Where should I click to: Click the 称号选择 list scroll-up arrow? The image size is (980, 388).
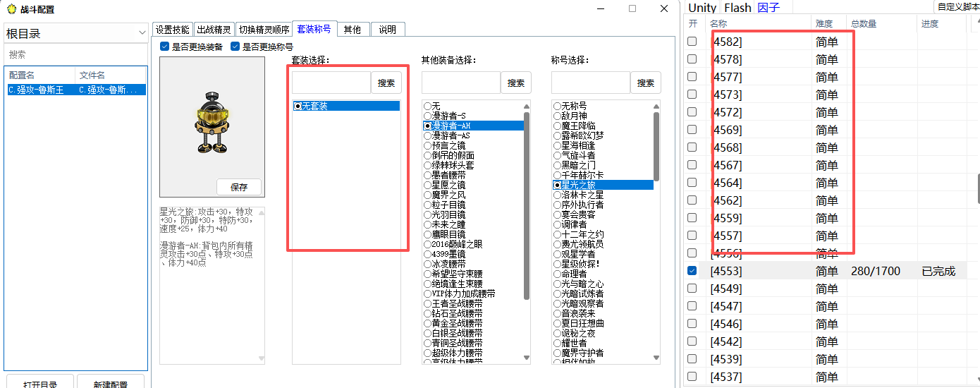pyautogui.click(x=656, y=106)
